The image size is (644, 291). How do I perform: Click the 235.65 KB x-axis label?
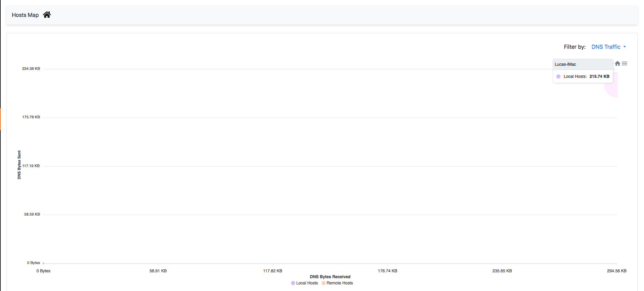[x=502, y=271]
